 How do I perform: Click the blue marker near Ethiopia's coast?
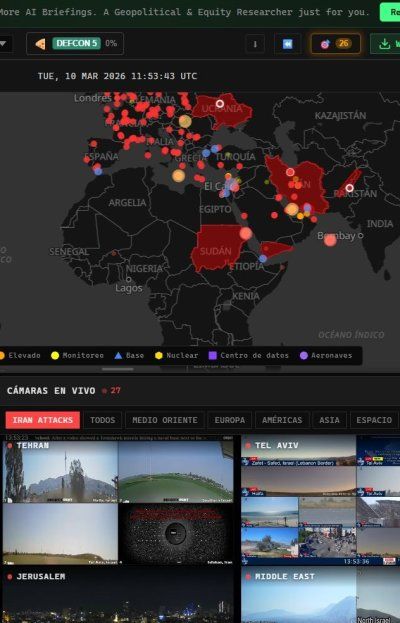point(263,259)
